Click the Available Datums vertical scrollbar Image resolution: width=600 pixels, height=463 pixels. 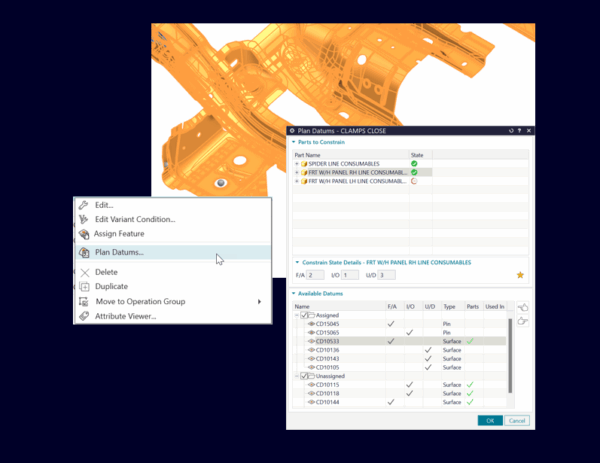tap(512, 354)
